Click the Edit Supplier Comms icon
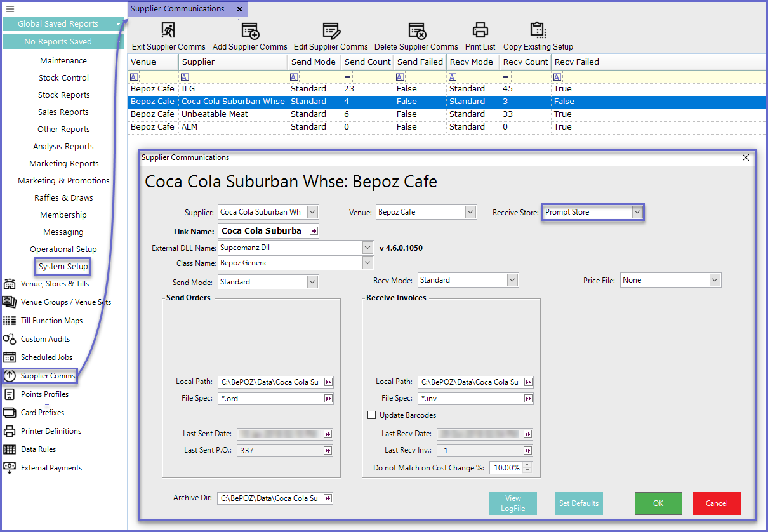This screenshot has height=532, width=768. pyautogui.click(x=331, y=30)
